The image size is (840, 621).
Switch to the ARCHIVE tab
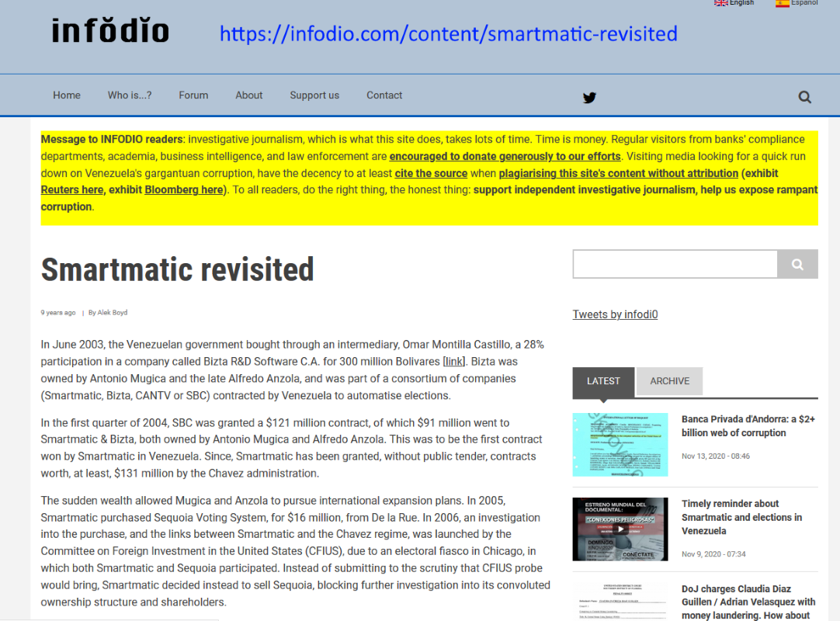pyautogui.click(x=669, y=381)
